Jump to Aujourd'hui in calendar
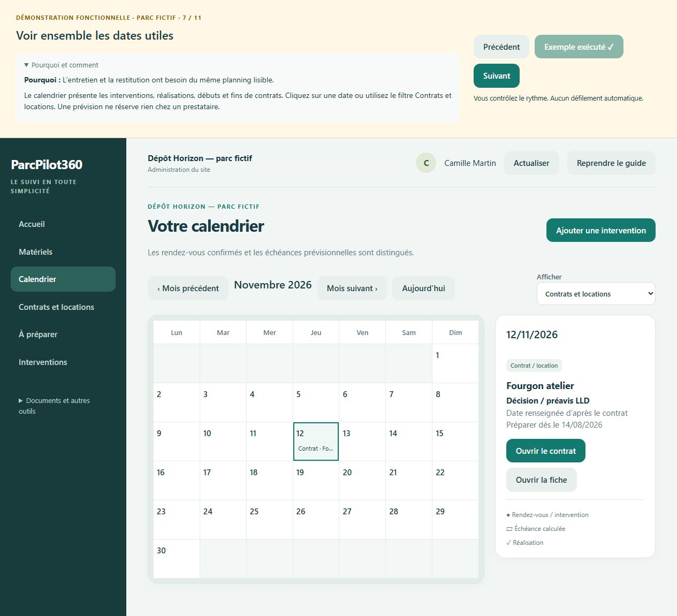The height and width of the screenshot is (616, 677). pyautogui.click(x=423, y=288)
